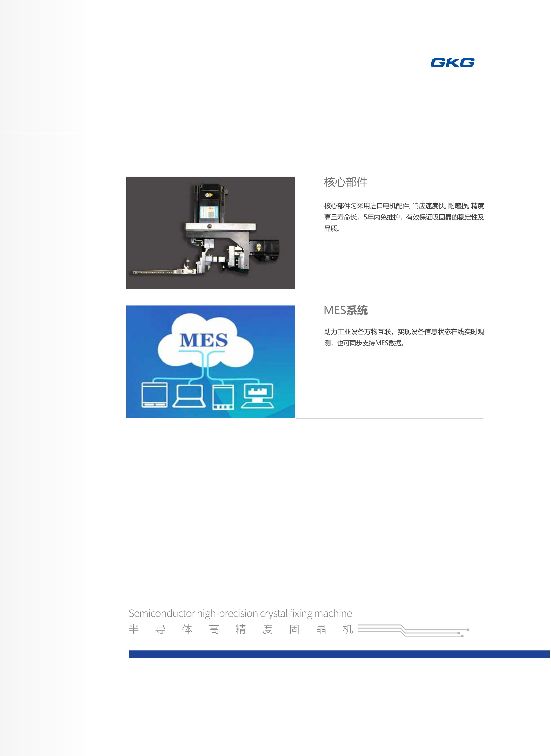Click the GKG logo

(452, 62)
